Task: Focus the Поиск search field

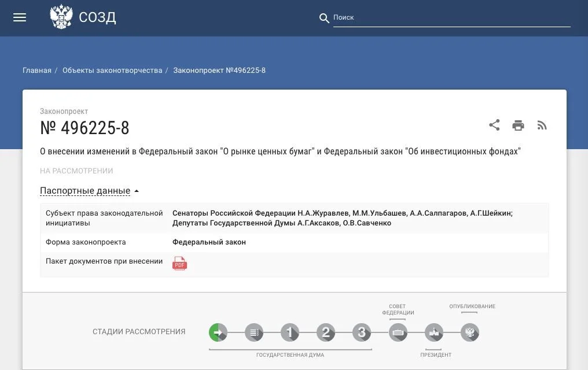Action: [x=452, y=17]
